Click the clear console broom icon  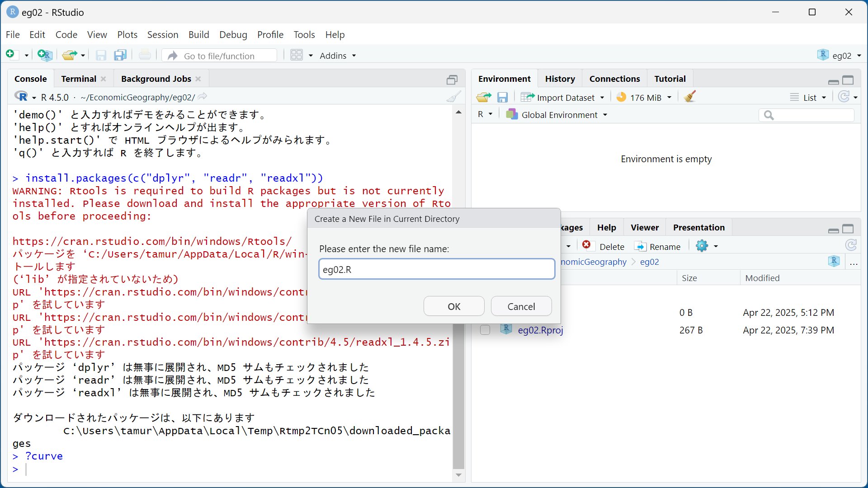453,97
